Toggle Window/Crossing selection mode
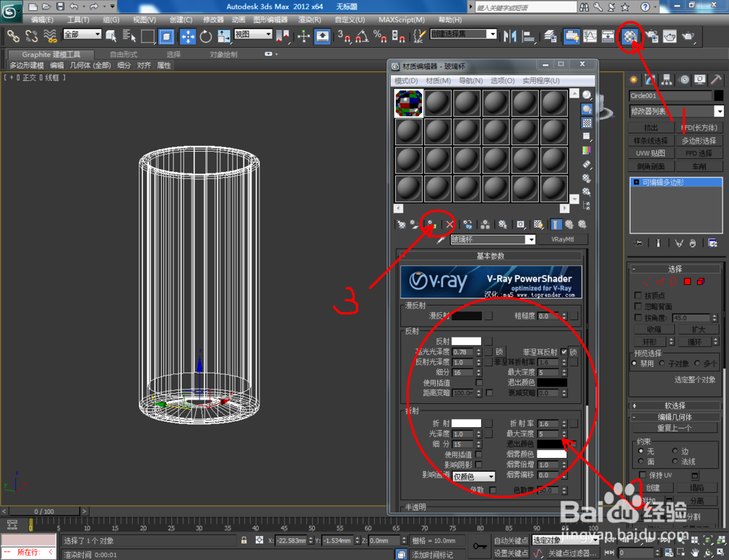729x560 pixels. coord(166,36)
